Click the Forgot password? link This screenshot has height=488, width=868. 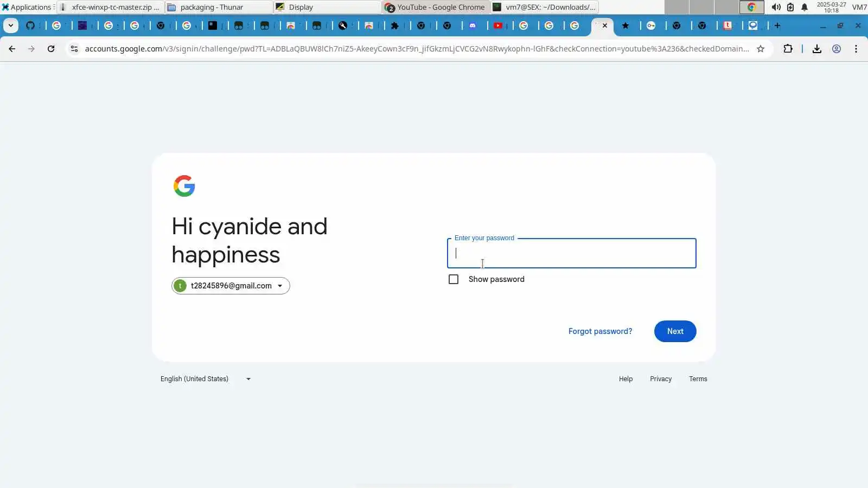click(x=600, y=331)
